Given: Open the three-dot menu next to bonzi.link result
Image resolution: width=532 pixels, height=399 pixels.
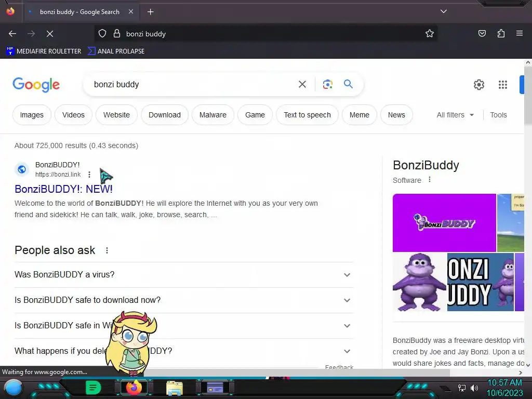Looking at the screenshot, I should [x=89, y=175].
